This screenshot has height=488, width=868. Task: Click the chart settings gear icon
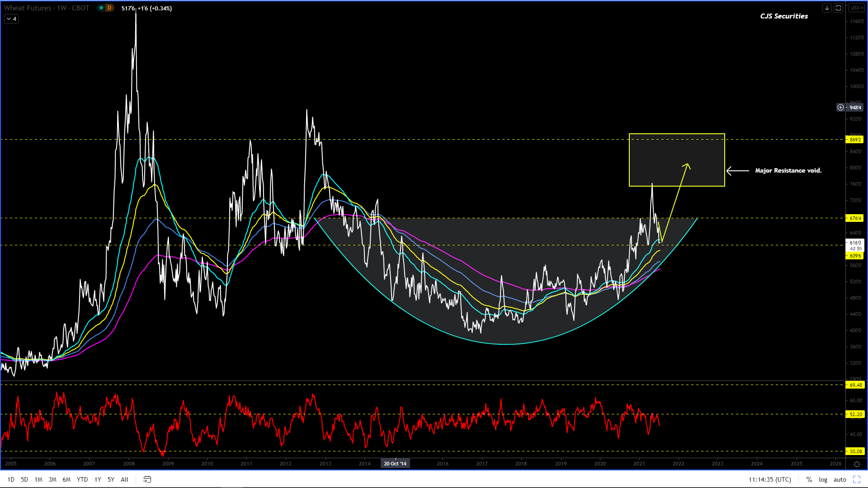[x=857, y=464]
